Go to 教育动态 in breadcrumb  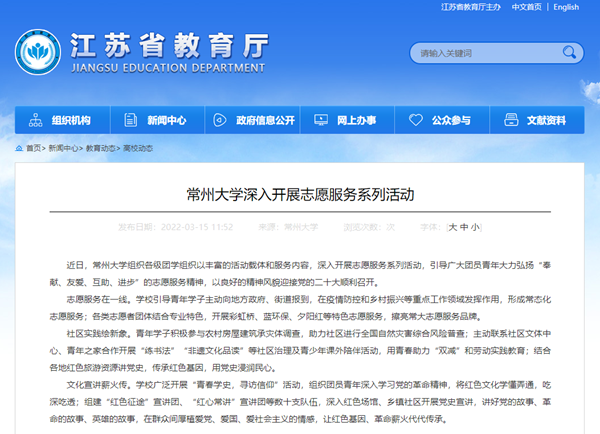point(100,148)
